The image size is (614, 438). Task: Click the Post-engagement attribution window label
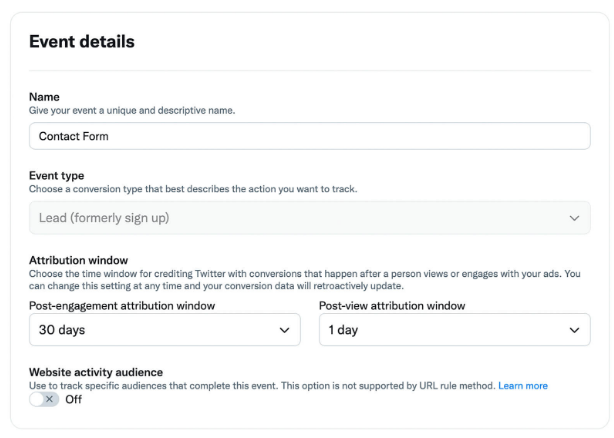pyautogui.click(x=122, y=305)
